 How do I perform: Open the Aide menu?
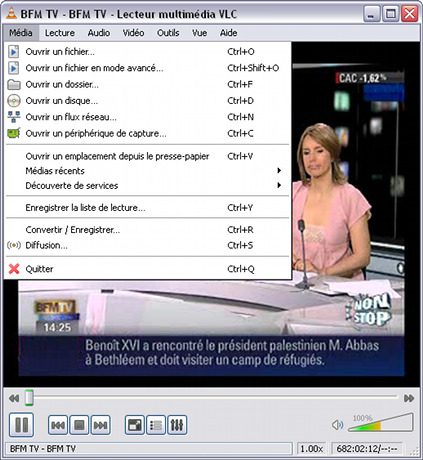click(228, 33)
